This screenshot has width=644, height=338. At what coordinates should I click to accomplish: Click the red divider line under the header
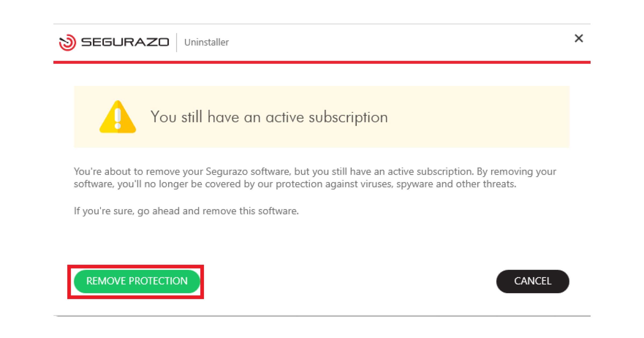[x=322, y=62]
